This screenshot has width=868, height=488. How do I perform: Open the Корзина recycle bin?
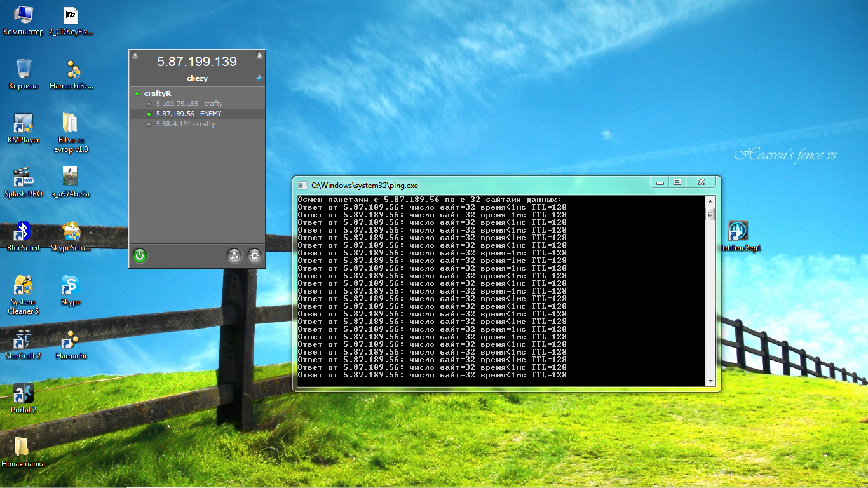(x=24, y=74)
